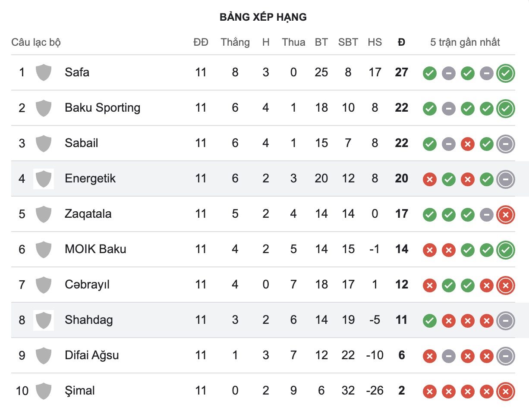The image size is (529, 420).
Task: Select the Zaqatala club name
Action: point(88,213)
